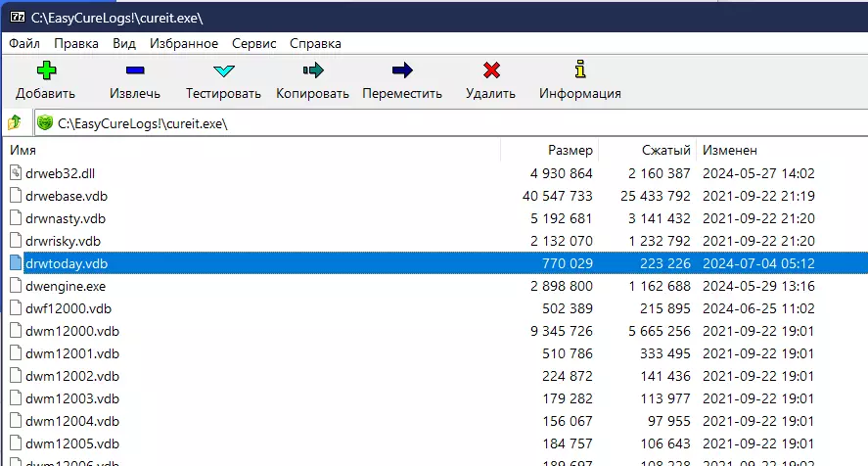Click date 2024-06-25 11:02

[x=758, y=308]
